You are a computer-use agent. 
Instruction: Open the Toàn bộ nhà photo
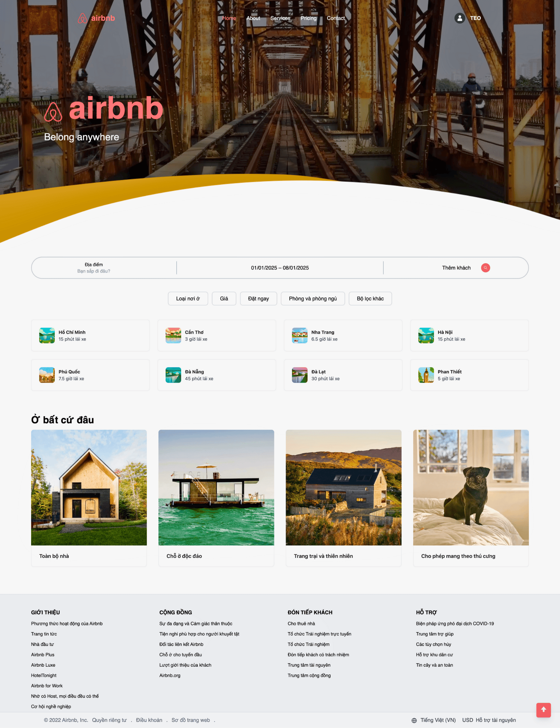(x=89, y=487)
